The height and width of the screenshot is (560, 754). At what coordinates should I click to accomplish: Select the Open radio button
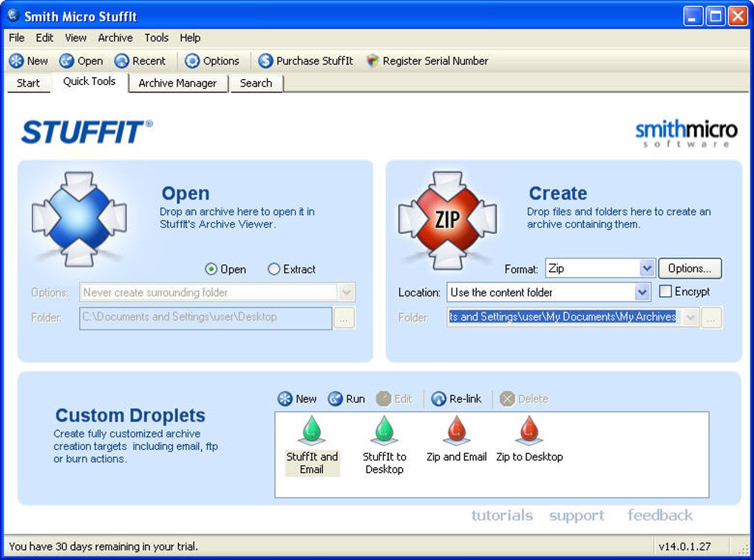pyautogui.click(x=211, y=269)
